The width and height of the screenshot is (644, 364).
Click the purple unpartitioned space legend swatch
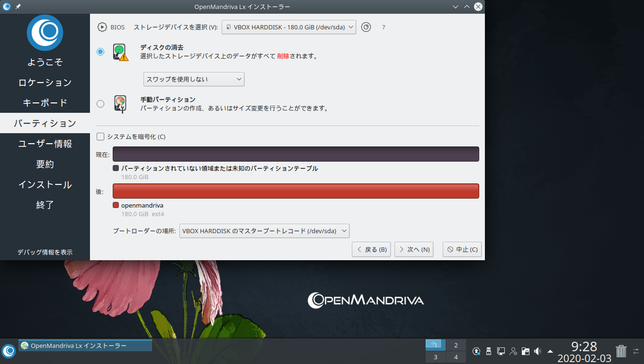pos(116,168)
